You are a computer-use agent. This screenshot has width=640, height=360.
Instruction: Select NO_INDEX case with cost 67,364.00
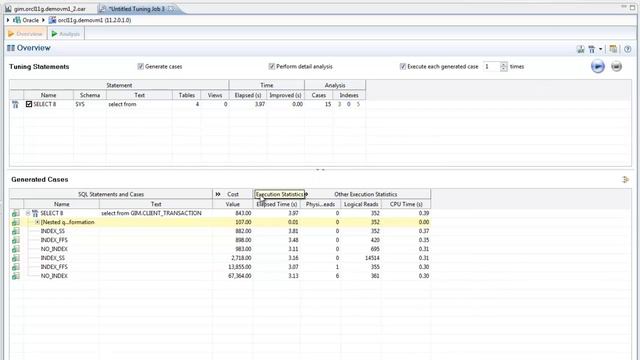tap(220, 276)
